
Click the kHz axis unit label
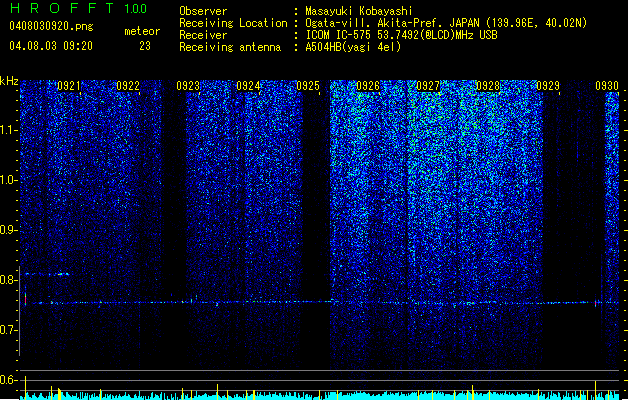9,81
